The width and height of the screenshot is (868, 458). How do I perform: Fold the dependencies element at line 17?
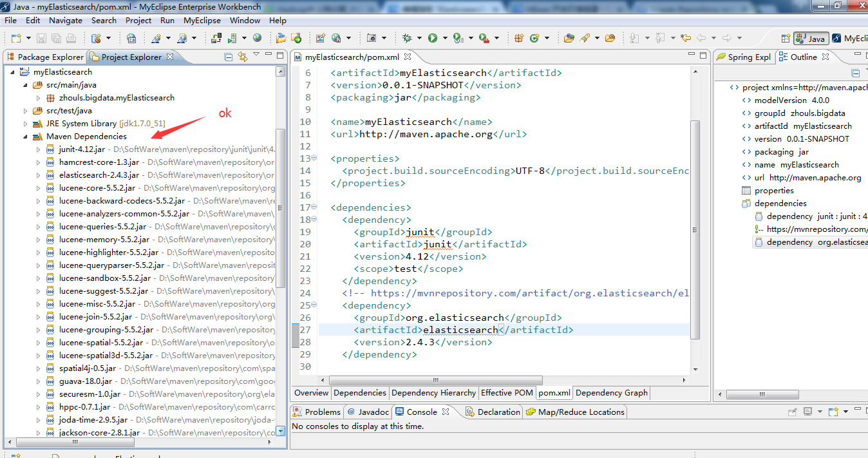pos(314,207)
